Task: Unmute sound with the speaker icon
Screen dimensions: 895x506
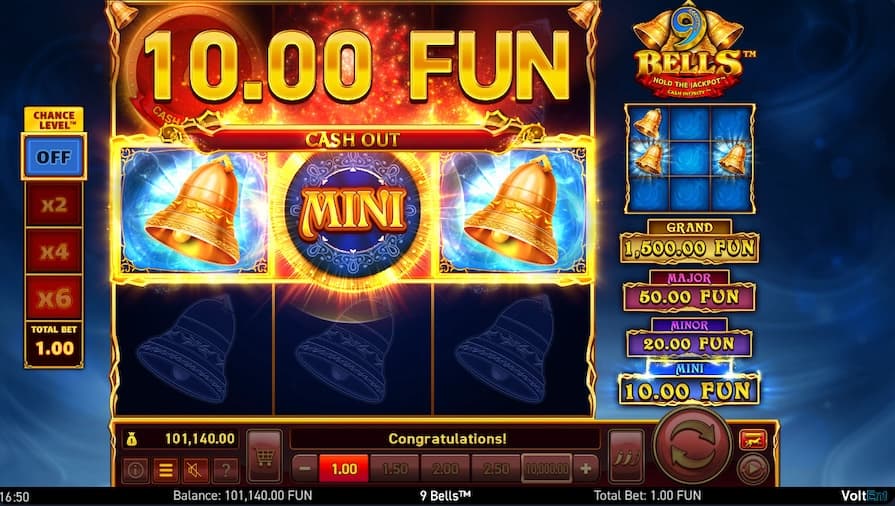Action: (195, 469)
